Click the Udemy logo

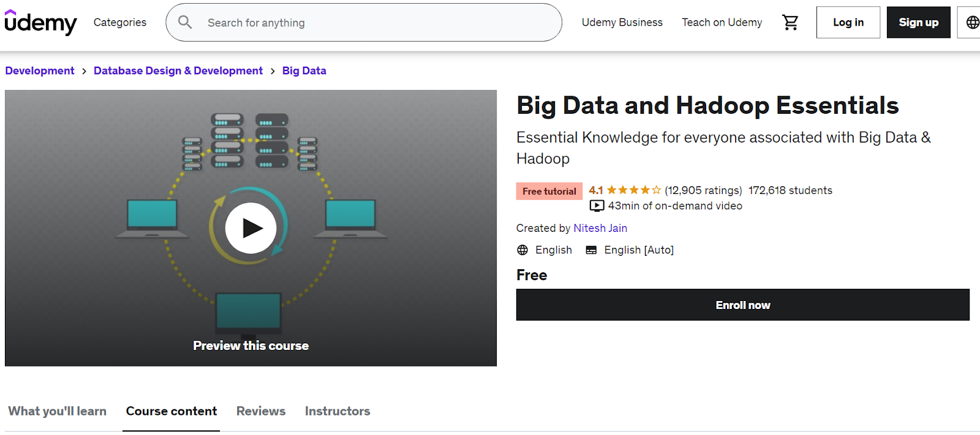click(x=40, y=23)
